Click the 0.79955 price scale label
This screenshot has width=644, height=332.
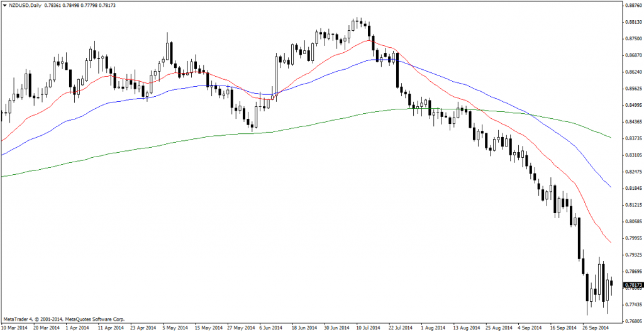coord(632,238)
